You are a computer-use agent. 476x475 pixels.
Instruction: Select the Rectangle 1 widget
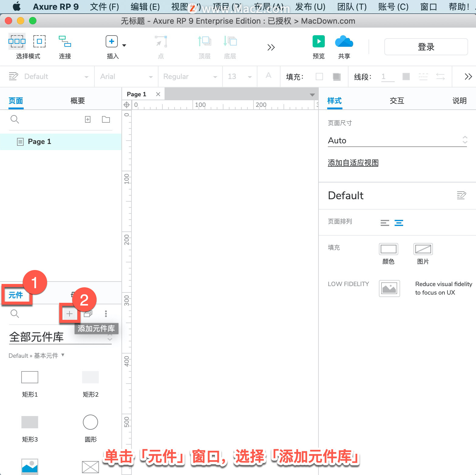click(30, 377)
